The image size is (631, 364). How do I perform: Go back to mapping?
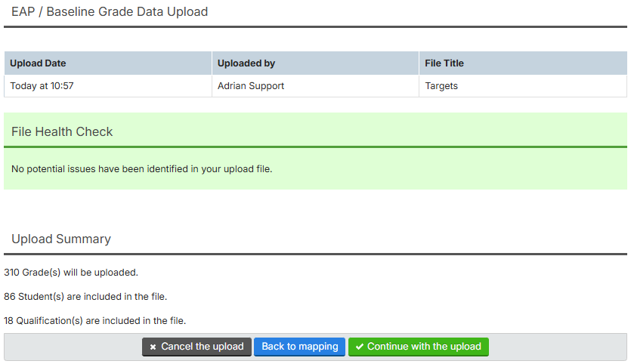(299, 347)
